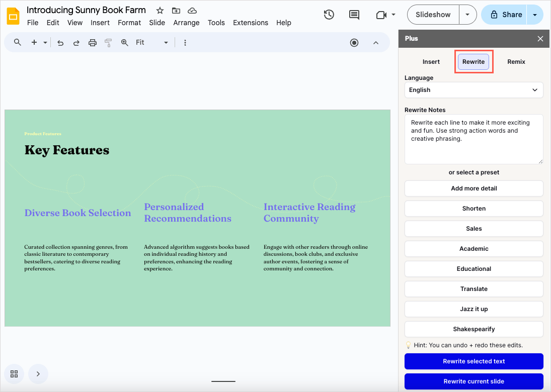Viewport: 551px width, 392px height.
Task: Click Rewrite selected text button
Action: [474, 361]
